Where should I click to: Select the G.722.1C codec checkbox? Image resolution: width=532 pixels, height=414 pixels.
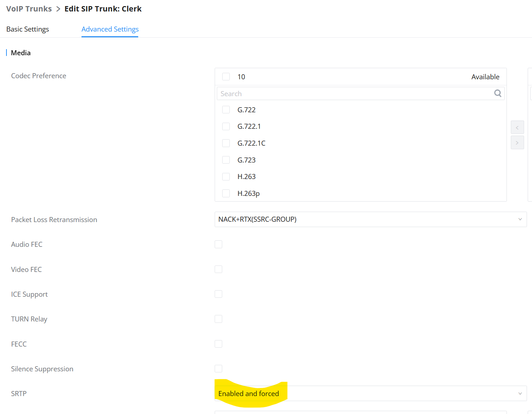pyautogui.click(x=226, y=143)
